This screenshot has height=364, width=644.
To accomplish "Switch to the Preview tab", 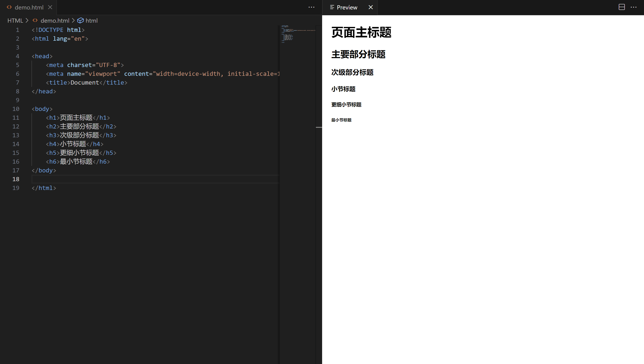I will tap(347, 7).
